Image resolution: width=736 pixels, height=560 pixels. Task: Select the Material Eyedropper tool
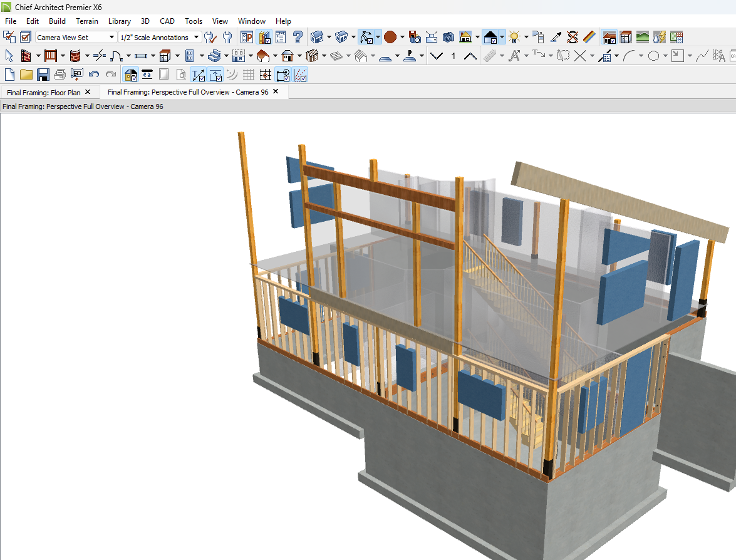coord(555,37)
